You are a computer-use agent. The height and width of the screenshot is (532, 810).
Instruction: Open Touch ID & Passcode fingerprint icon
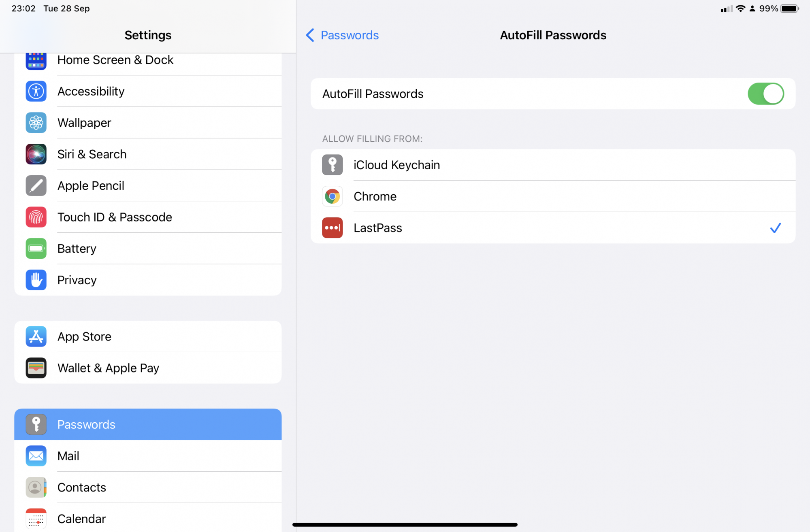(36, 217)
